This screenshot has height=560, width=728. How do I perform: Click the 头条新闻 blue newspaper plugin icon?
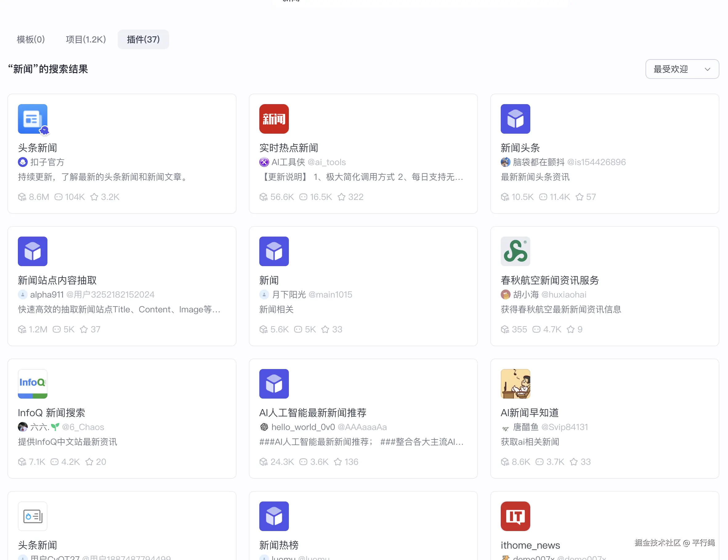click(32, 119)
